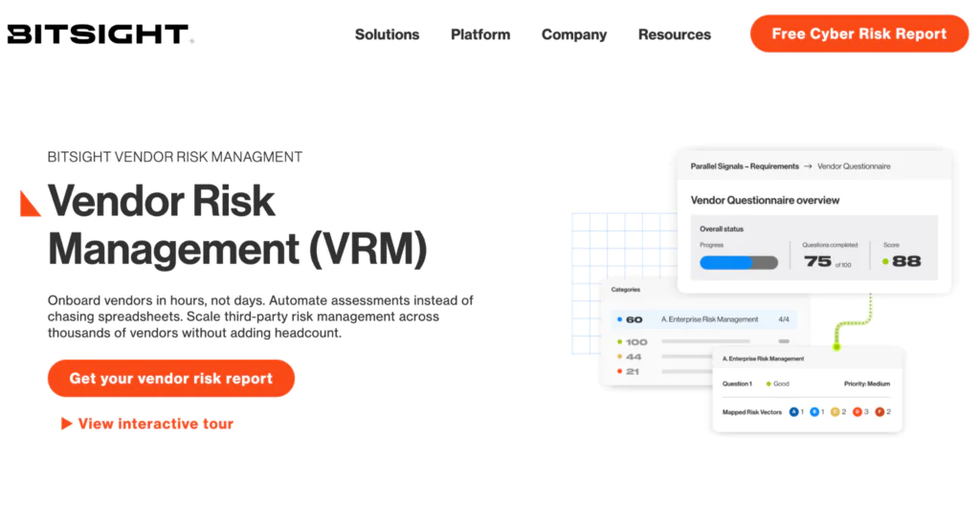Click the Mapped Risk Vectors label
The image size is (980, 505).
[752, 412]
